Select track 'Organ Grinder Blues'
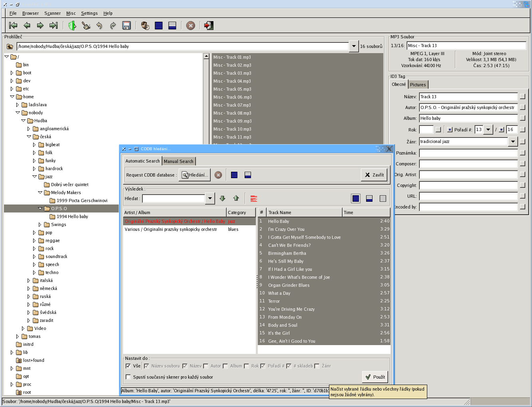 pyautogui.click(x=324, y=285)
